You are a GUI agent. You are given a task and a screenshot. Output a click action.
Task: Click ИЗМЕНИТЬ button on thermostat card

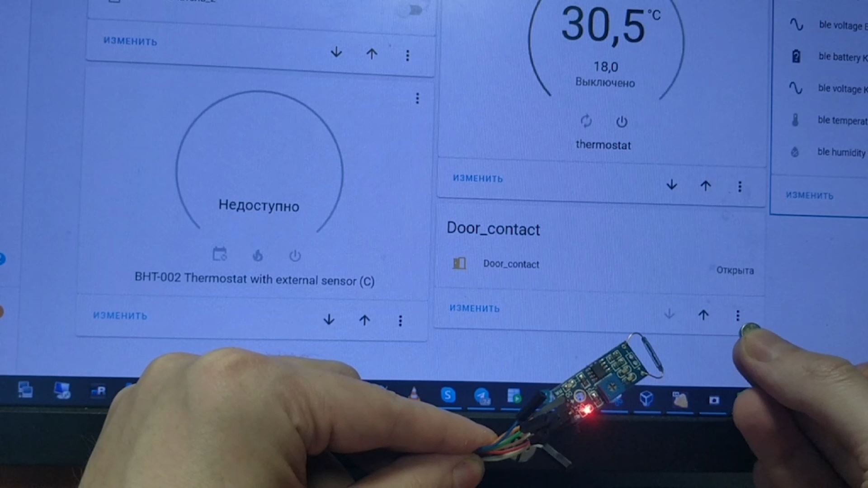[477, 179]
